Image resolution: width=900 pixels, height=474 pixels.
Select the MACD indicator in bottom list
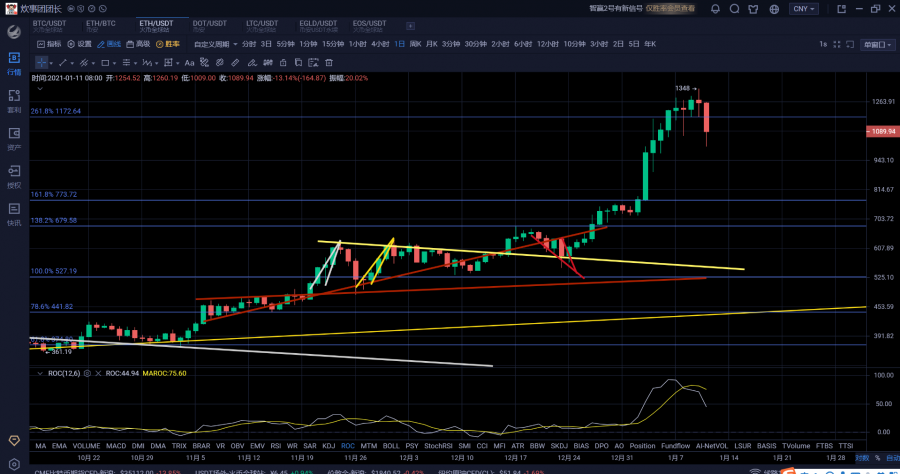tap(117, 445)
